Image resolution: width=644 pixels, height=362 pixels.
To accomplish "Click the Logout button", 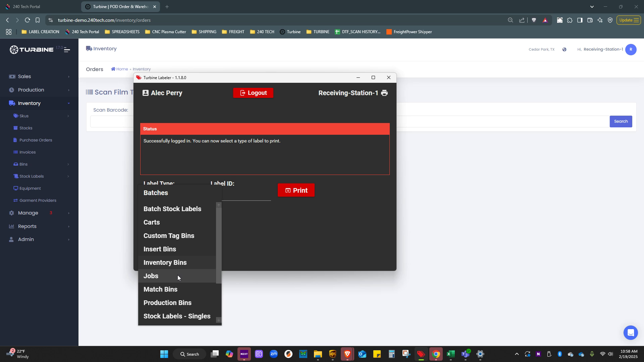I will pos(253,93).
